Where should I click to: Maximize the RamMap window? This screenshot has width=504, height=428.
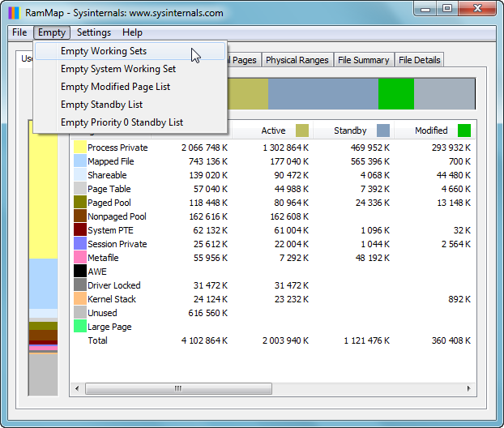[x=447, y=9]
